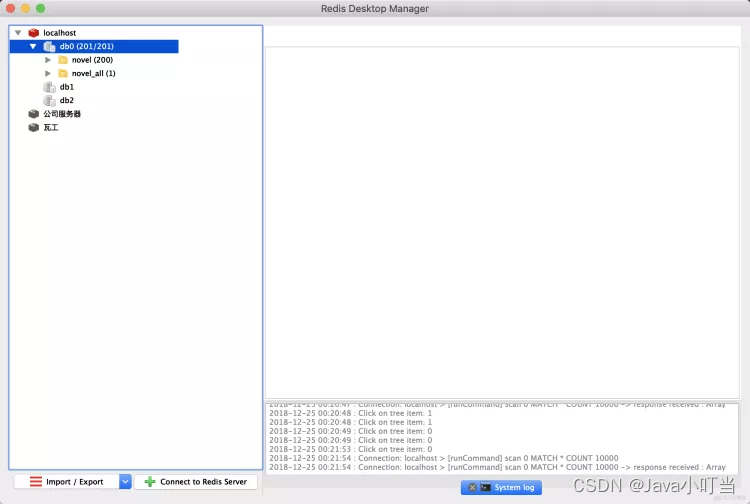Click last log line ending response received : Array

(x=497, y=467)
